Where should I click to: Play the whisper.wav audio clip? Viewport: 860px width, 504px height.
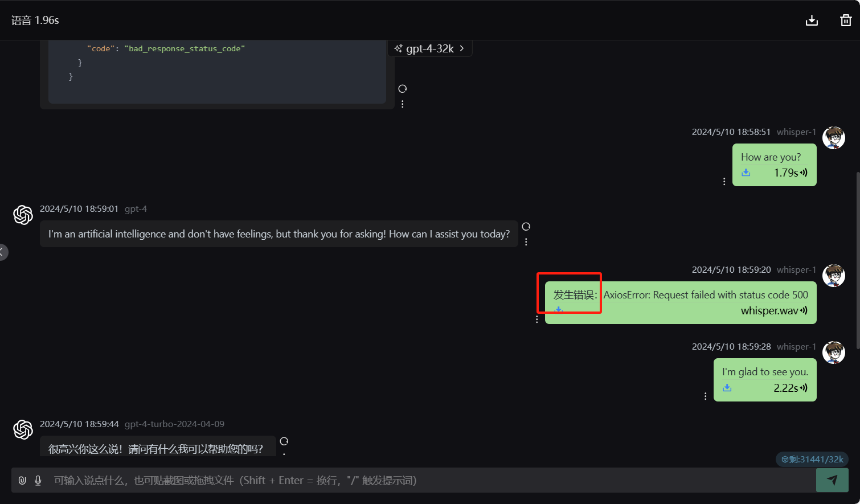(804, 310)
